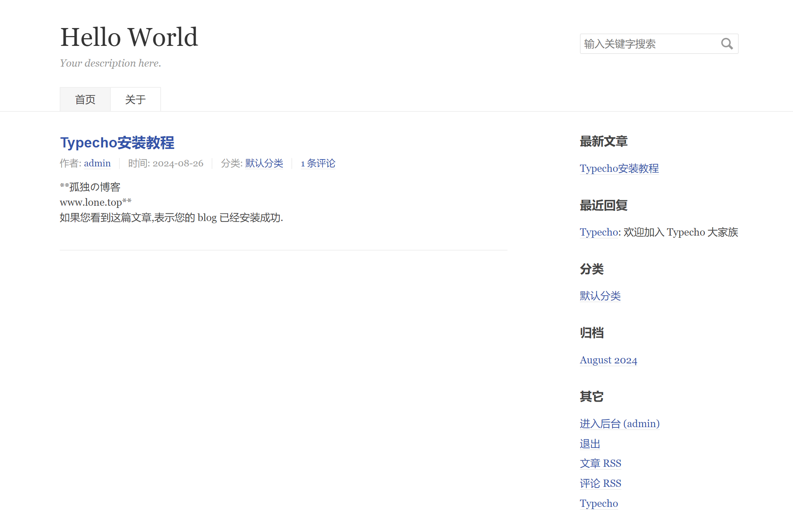This screenshot has height=532, width=793.
Task: Jump to the 1 条评论 comments link
Action: click(x=318, y=163)
